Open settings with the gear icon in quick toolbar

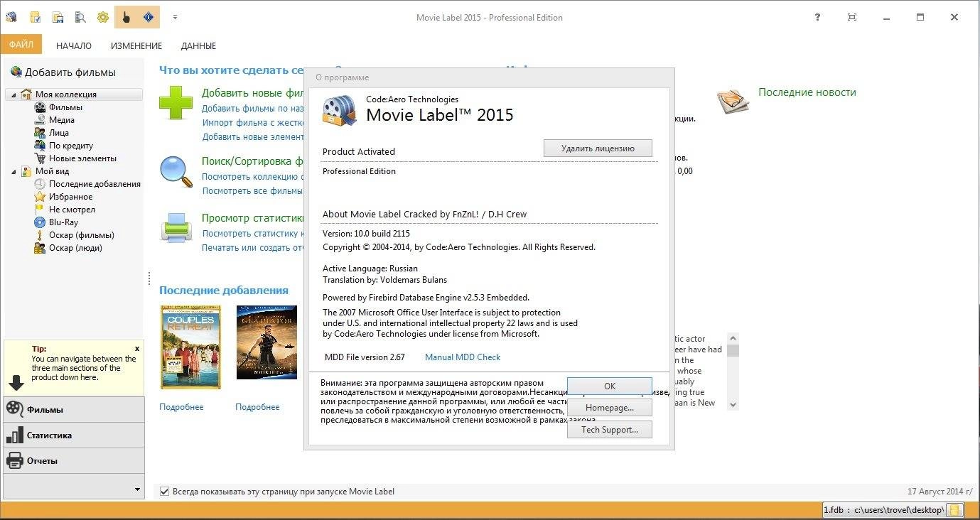tap(103, 17)
